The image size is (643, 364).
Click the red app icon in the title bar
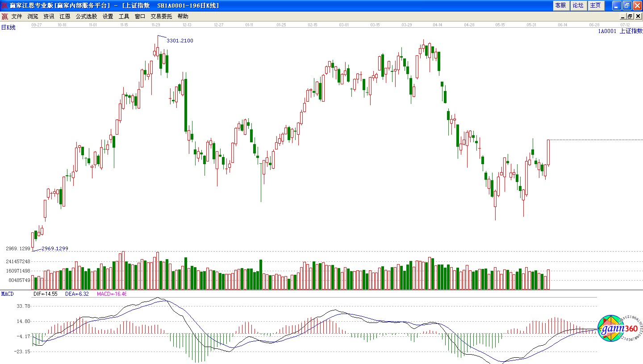(5, 5)
